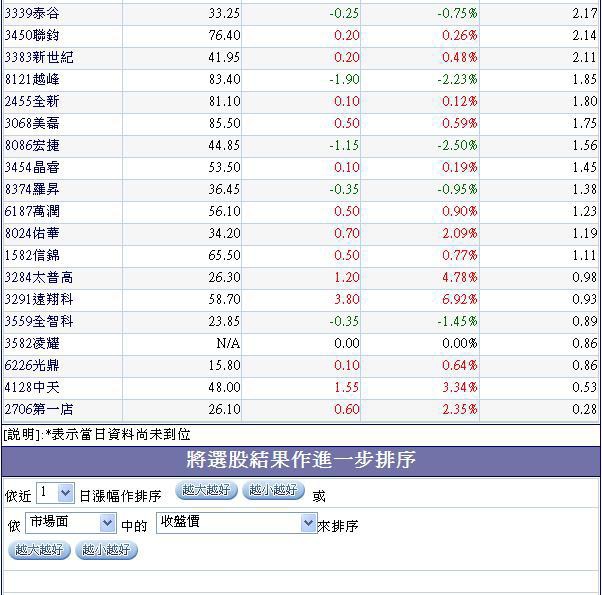Click price 83.40 in 越峰 row
This screenshot has height=595, width=602.
point(224,79)
